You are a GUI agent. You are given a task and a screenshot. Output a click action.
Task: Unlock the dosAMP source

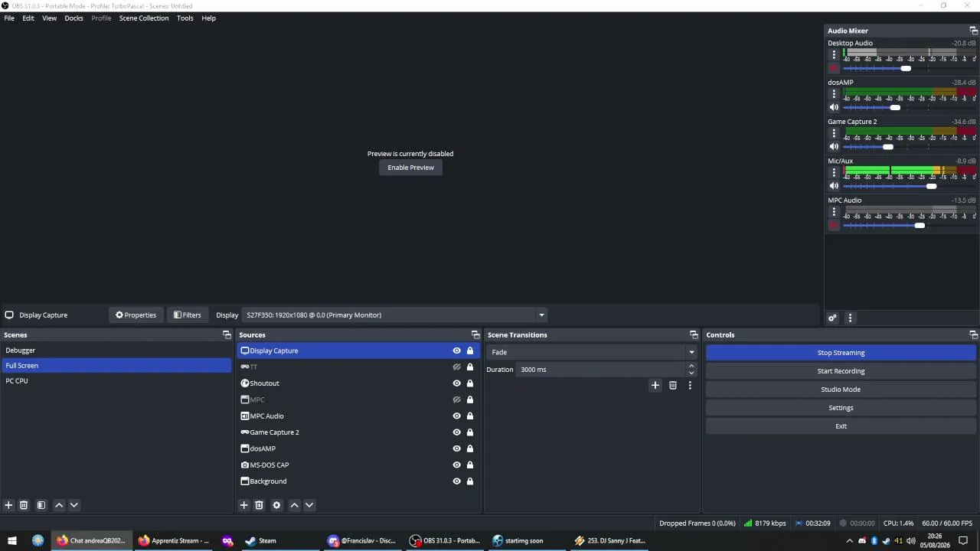[470, 448]
